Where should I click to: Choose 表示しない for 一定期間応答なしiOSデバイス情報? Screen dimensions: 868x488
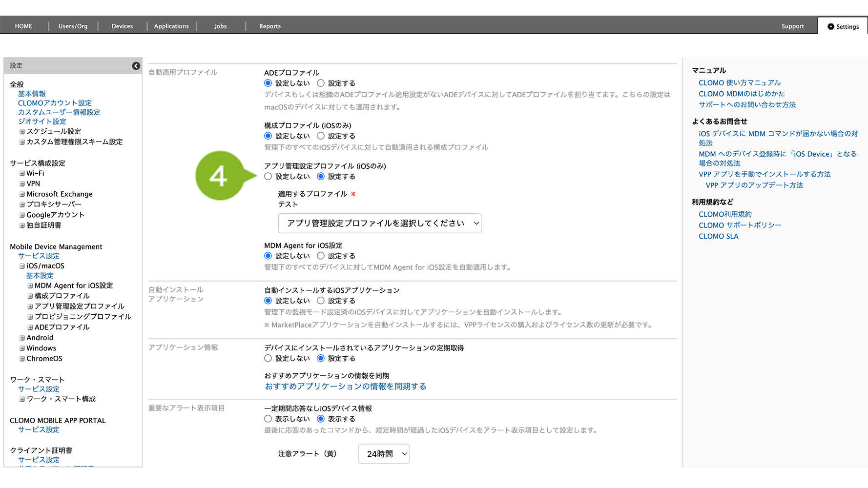[268, 419]
